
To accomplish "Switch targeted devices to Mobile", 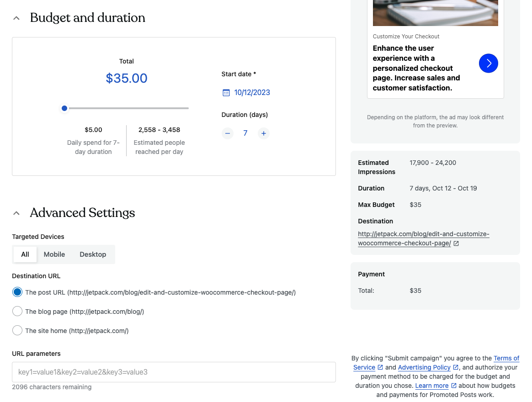I will (x=54, y=254).
